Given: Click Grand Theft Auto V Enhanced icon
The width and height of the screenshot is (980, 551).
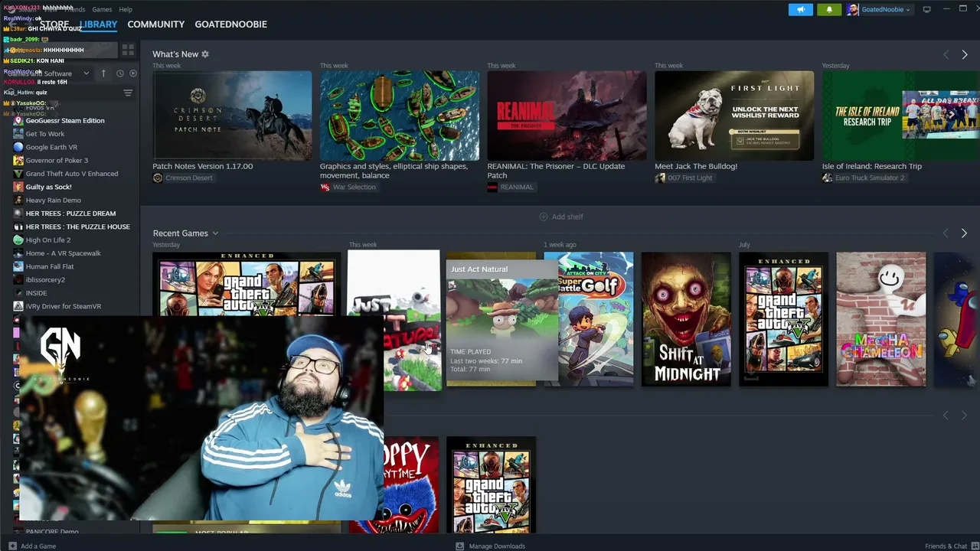Looking at the screenshot, I should click(18, 174).
